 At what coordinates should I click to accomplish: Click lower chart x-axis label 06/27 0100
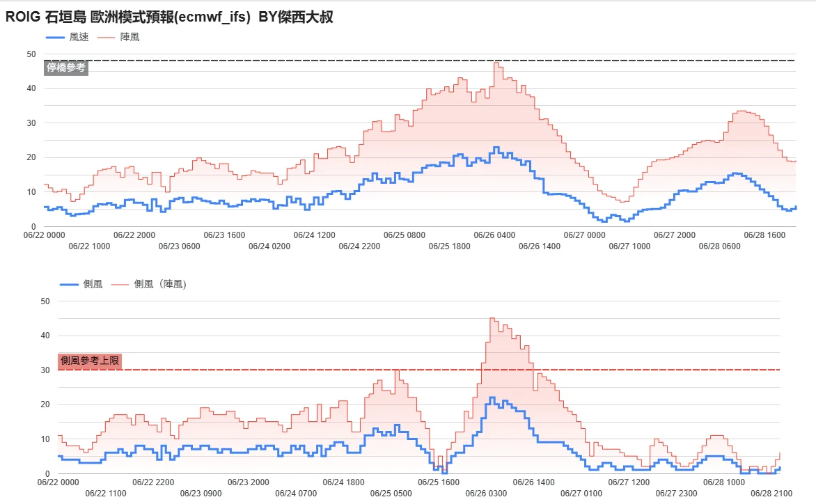pyautogui.click(x=581, y=493)
